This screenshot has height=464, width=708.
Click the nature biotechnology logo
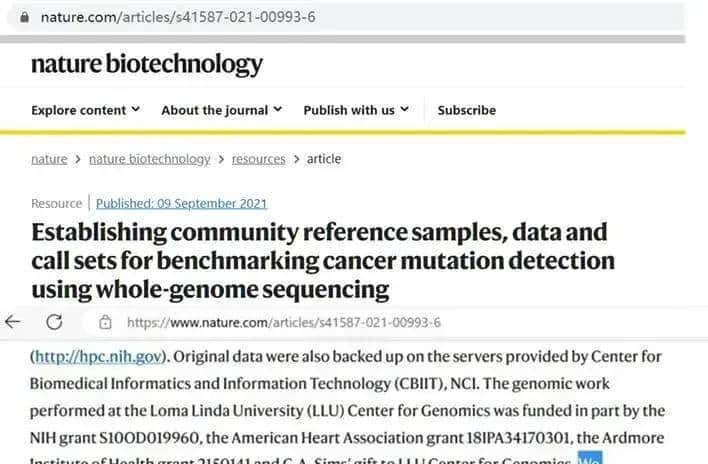(146, 65)
